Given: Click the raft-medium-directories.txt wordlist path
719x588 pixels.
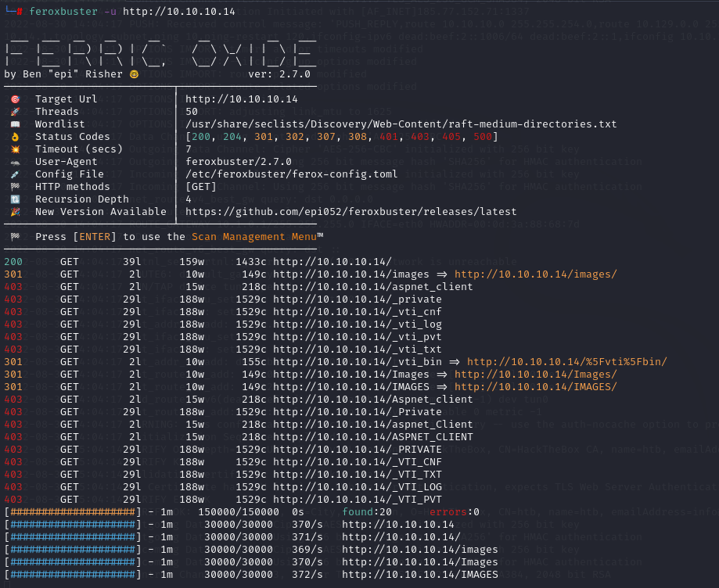Looking at the screenshot, I should [x=401, y=124].
